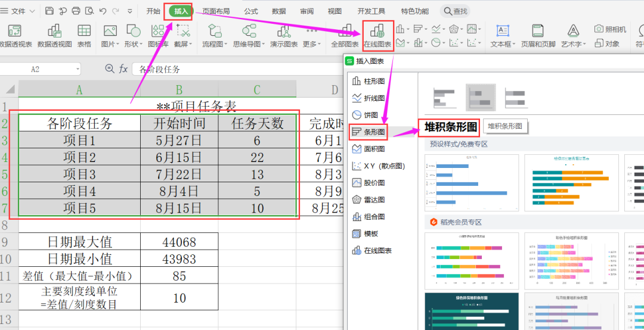Switch to the 特色功能 special features tab
Screen dimensions: 644x330
point(415,11)
